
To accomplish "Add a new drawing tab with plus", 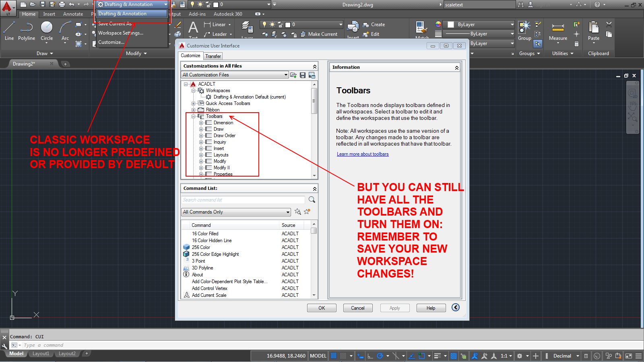I will 65,64.
